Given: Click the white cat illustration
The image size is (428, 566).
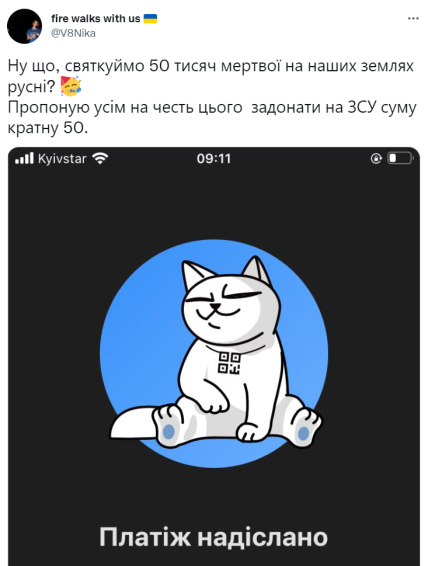Looking at the screenshot, I should click(215, 352).
